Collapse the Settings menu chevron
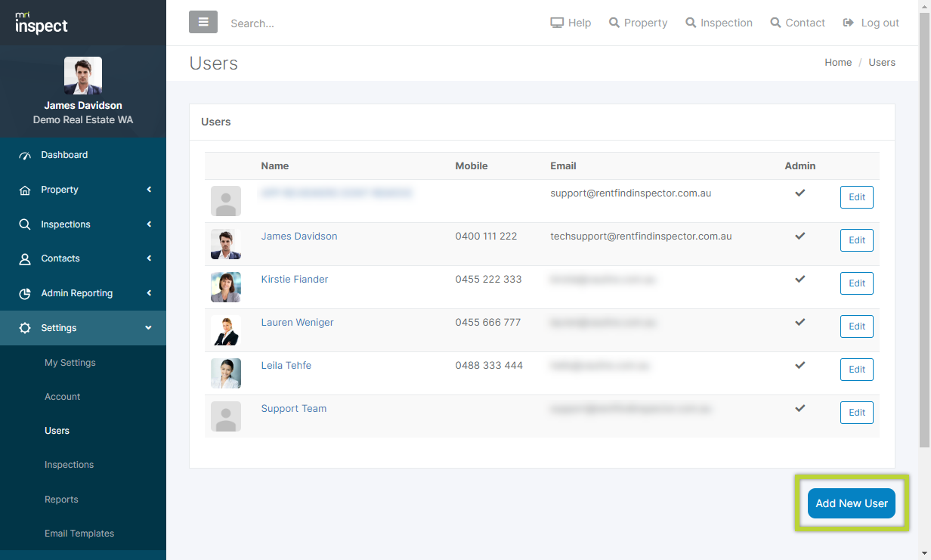931x560 pixels. (149, 328)
